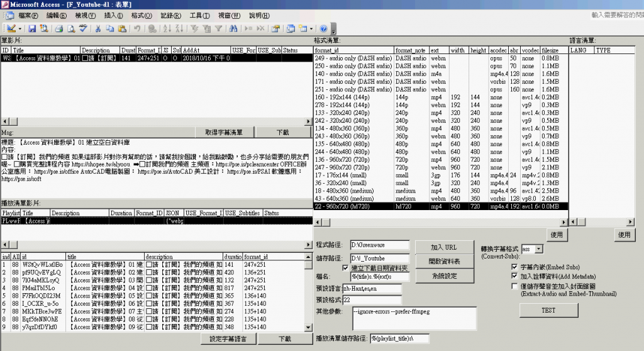Select playlist item row pf9UQvEVgLQ
Screen dimensions: 644x351
(152, 272)
